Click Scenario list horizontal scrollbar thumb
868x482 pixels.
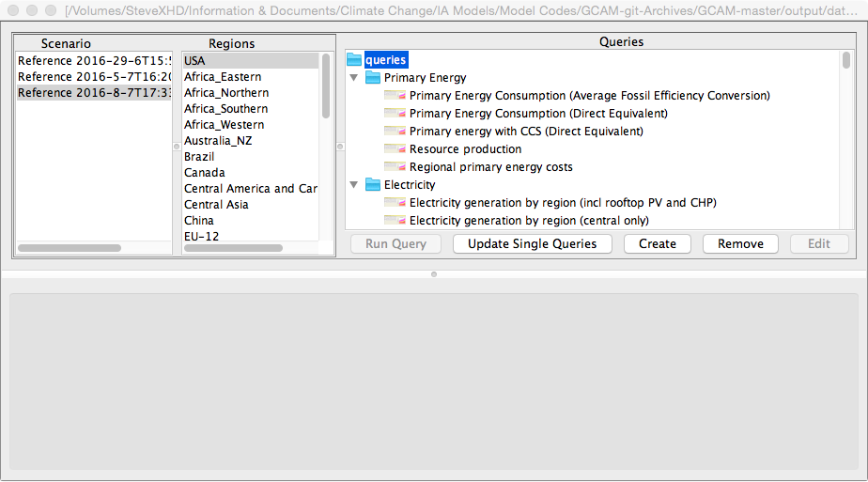click(70, 248)
